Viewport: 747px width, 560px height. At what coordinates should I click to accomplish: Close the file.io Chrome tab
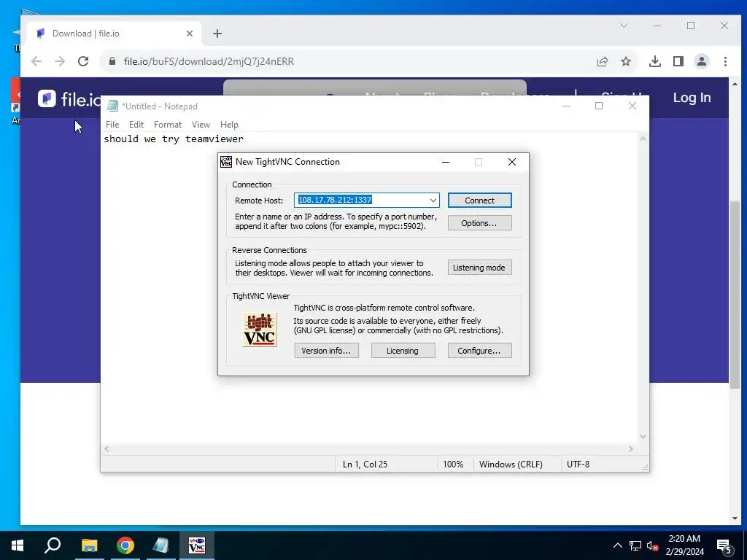coord(190,34)
